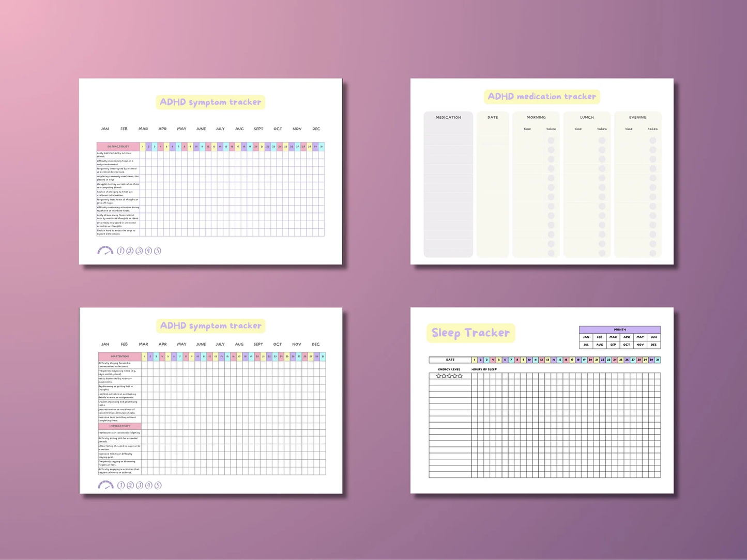Select circled rating 4 on the Inattention tracker
Image resolution: width=747 pixels, height=560 pixels.
coord(149,485)
